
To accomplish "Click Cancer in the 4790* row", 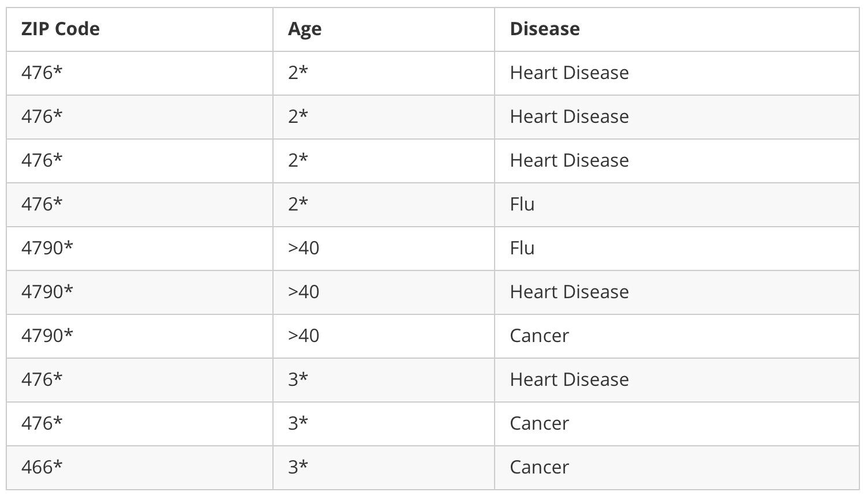I will click(x=539, y=336).
